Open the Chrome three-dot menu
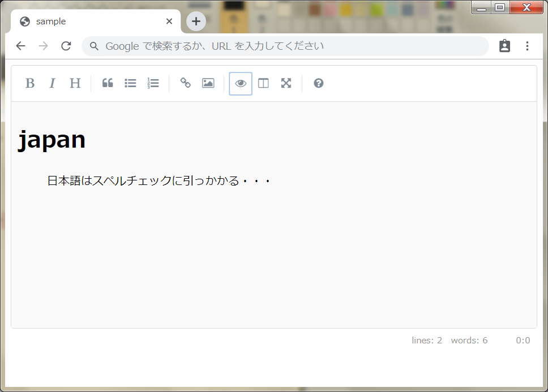Screen dimensions: 548x392 pyautogui.click(x=527, y=46)
